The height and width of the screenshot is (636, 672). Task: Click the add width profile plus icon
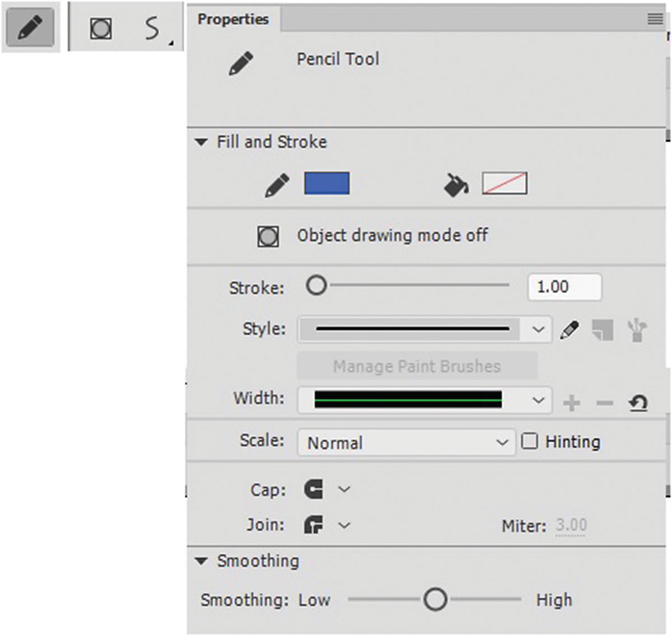pos(571,403)
